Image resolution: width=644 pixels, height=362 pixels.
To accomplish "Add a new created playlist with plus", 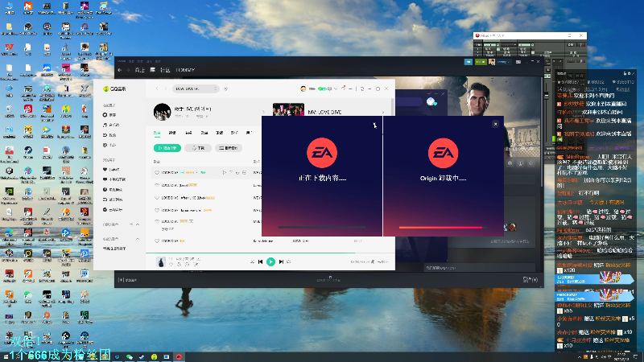I will click(x=131, y=224).
